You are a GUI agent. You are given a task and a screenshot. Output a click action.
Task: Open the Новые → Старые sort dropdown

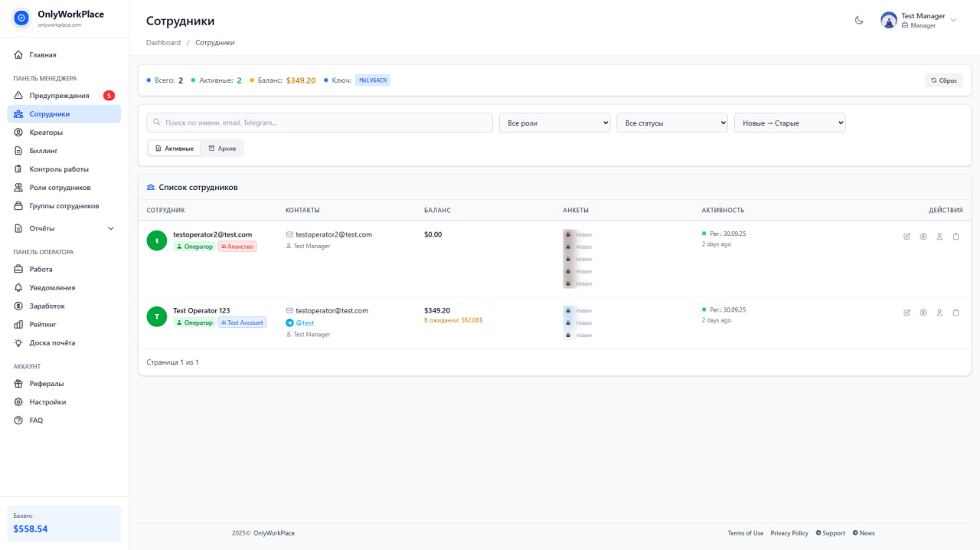789,123
